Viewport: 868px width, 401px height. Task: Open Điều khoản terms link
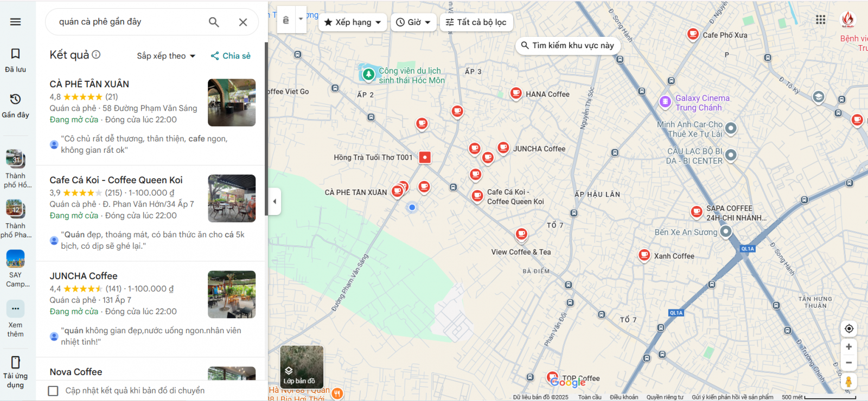coord(624,397)
